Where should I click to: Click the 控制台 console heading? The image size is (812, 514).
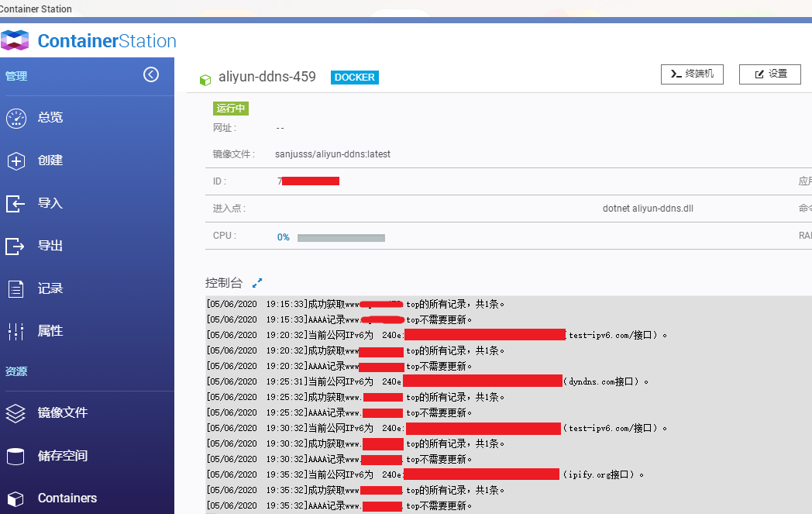click(x=224, y=283)
